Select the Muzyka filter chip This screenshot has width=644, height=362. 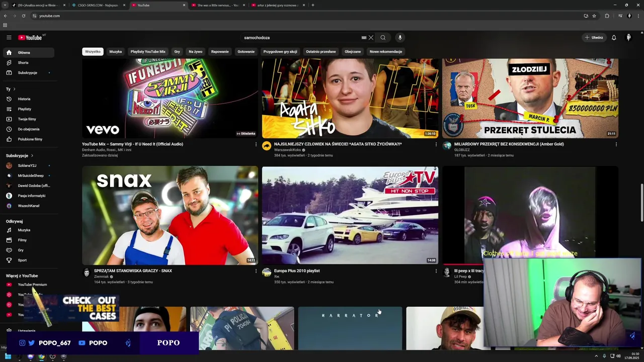(116, 51)
